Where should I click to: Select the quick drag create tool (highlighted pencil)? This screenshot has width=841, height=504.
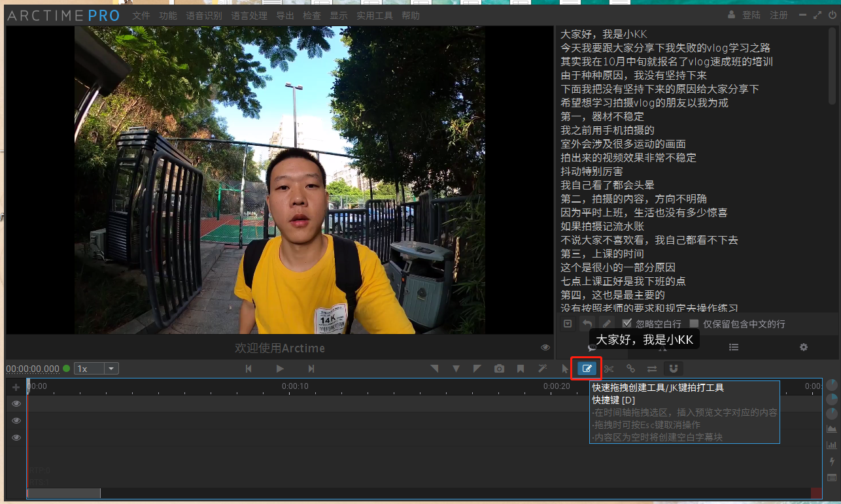click(x=587, y=368)
